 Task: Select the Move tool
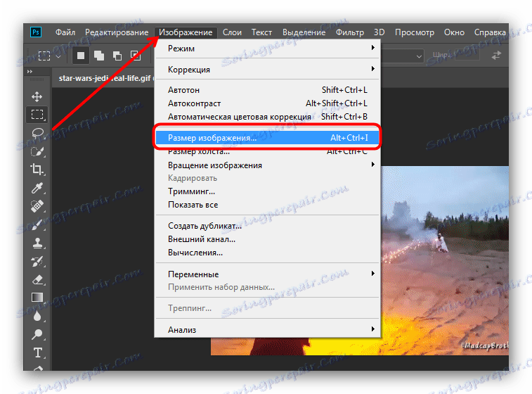click(37, 97)
